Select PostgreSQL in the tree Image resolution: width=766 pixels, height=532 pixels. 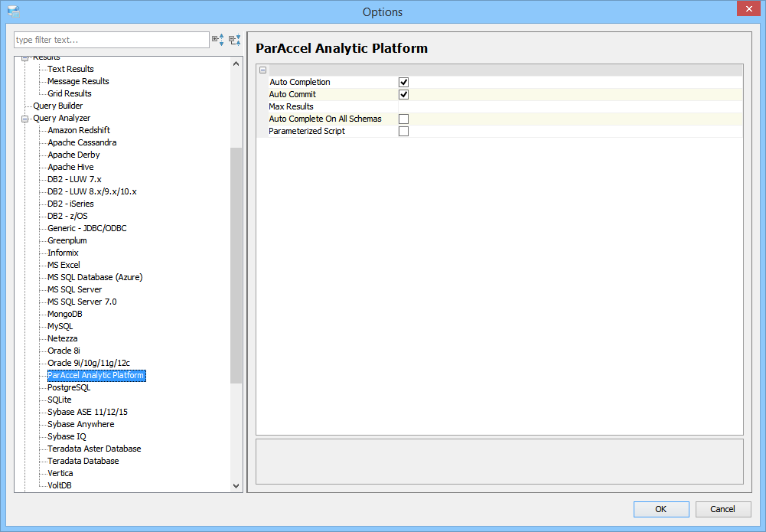pos(69,387)
